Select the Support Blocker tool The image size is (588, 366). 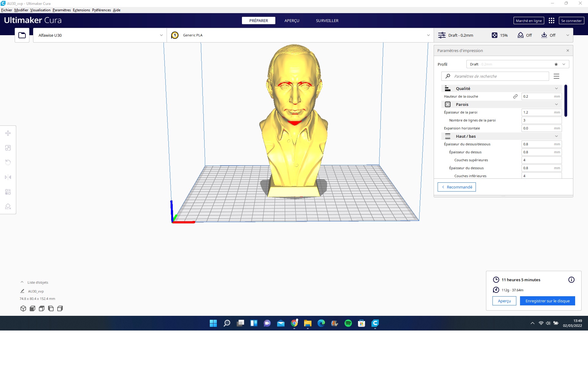click(x=8, y=207)
